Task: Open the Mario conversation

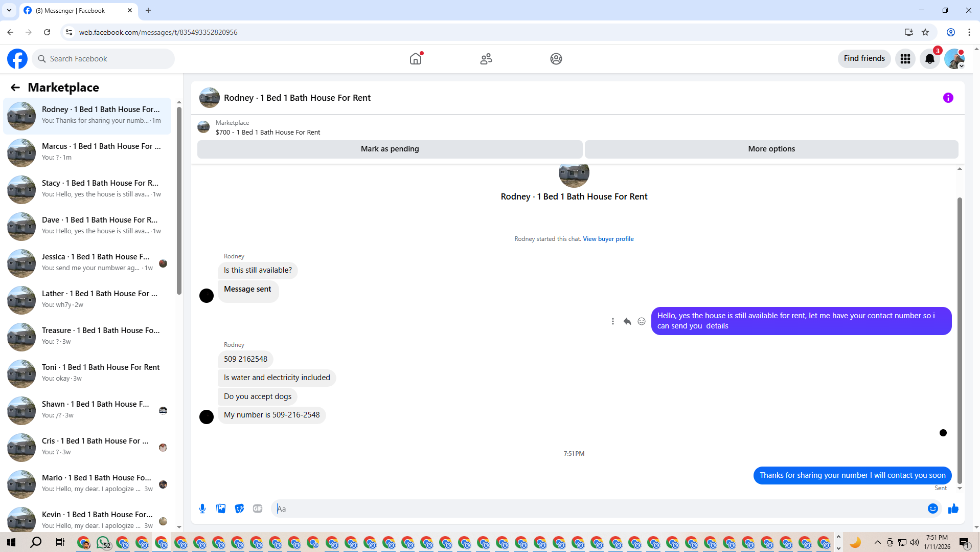Action: (x=87, y=484)
